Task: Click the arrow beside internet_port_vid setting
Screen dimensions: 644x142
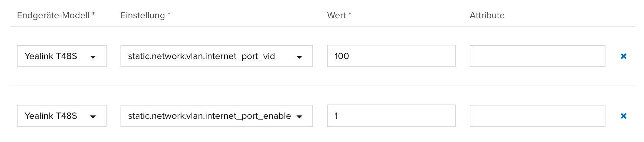Action: tap(299, 57)
